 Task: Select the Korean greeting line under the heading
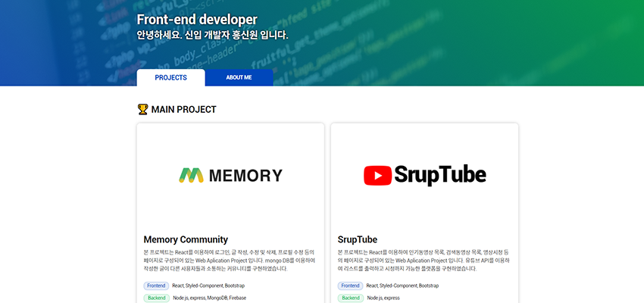[x=212, y=36]
